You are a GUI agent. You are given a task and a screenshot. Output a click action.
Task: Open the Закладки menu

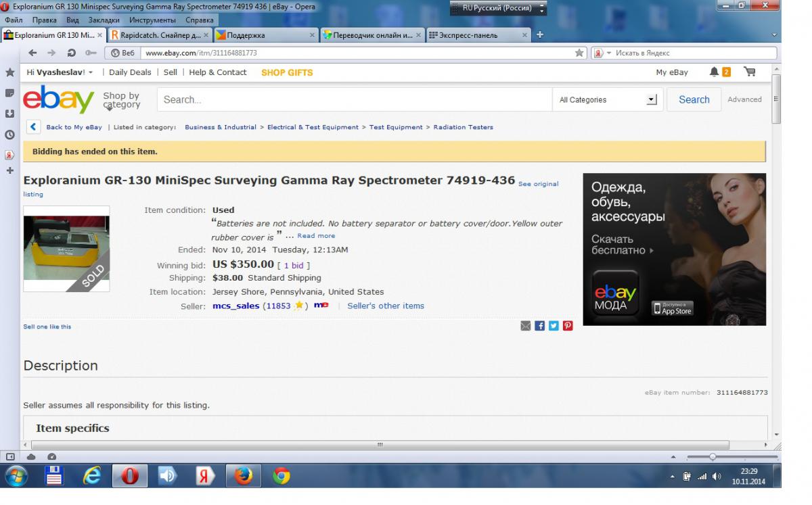[x=103, y=20]
